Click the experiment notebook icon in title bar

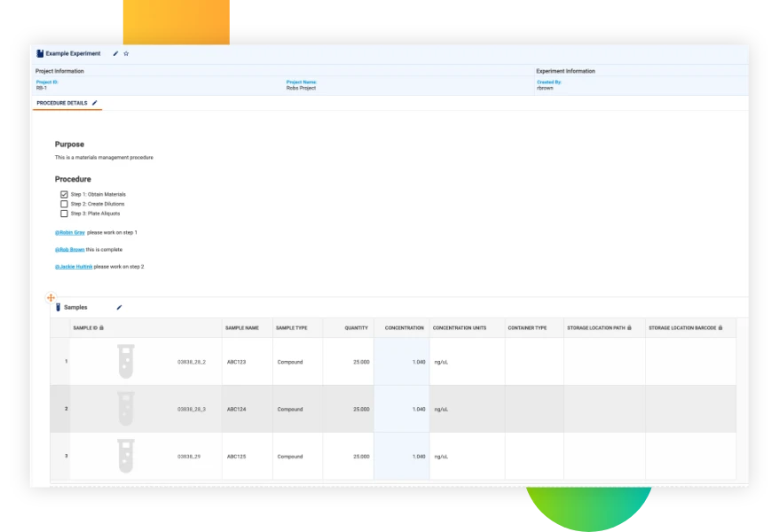(39, 53)
